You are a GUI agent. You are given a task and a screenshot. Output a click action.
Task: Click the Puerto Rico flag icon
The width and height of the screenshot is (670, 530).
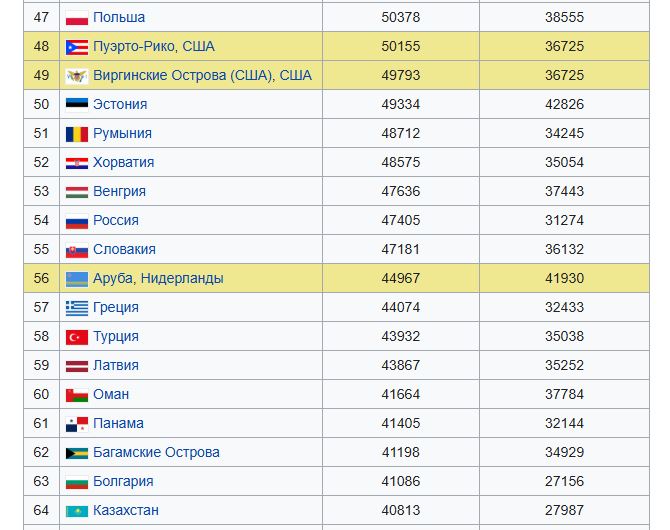coord(77,47)
